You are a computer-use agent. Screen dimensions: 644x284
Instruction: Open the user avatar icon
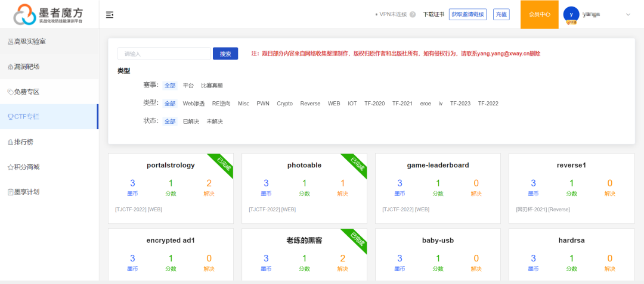click(x=571, y=14)
